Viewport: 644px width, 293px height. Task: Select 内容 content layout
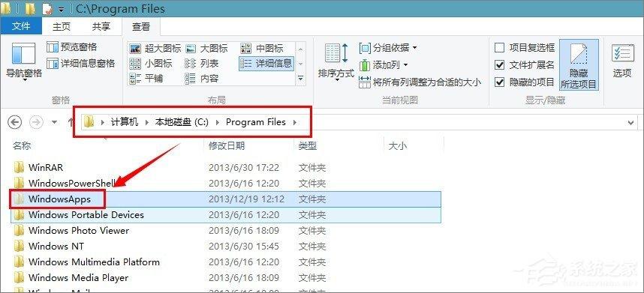pos(202,78)
